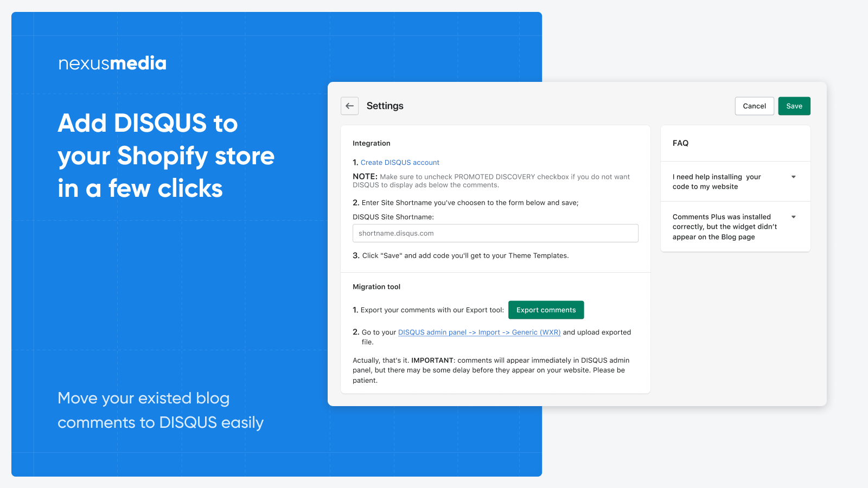Follow the DISQUS admin panel import link

(x=479, y=332)
